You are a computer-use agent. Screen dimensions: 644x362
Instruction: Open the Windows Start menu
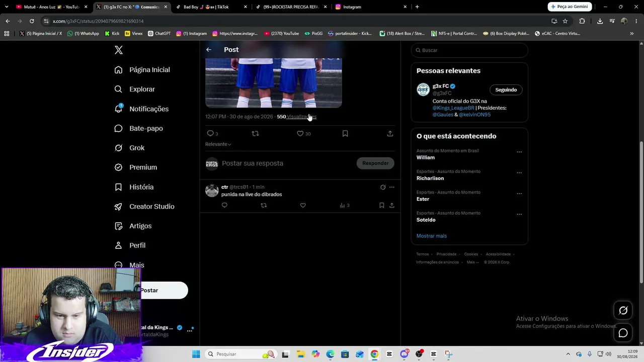click(196, 354)
